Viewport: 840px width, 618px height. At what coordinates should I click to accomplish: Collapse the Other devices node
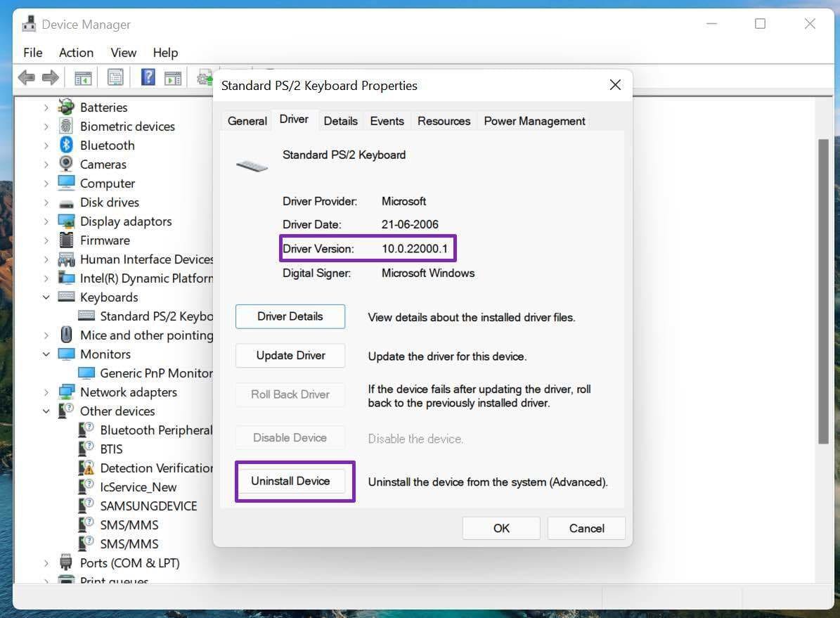(46, 411)
